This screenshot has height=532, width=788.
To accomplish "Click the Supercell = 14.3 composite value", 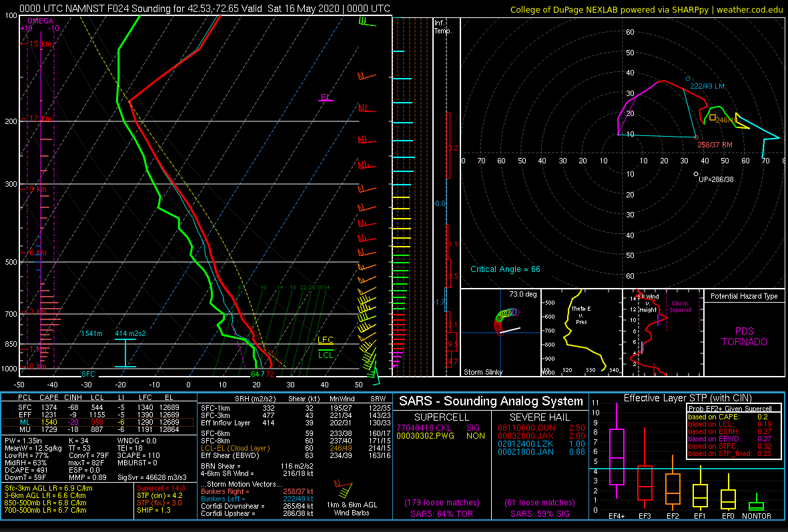I will pos(161,488).
